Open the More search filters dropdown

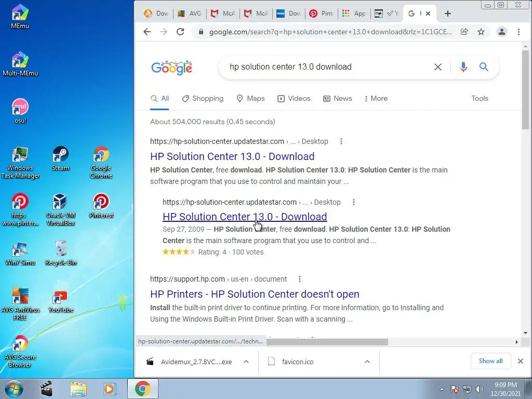[376, 98]
